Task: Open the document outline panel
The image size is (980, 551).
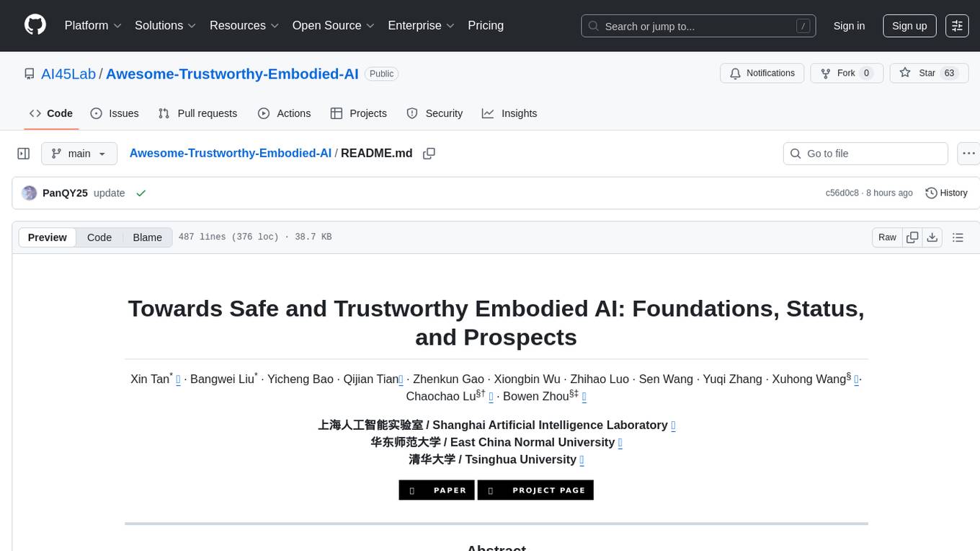Action: (958, 237)
